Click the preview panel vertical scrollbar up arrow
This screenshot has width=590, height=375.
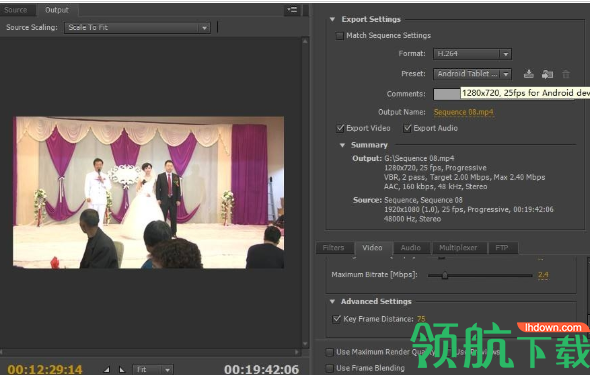[x=305, y=41]
